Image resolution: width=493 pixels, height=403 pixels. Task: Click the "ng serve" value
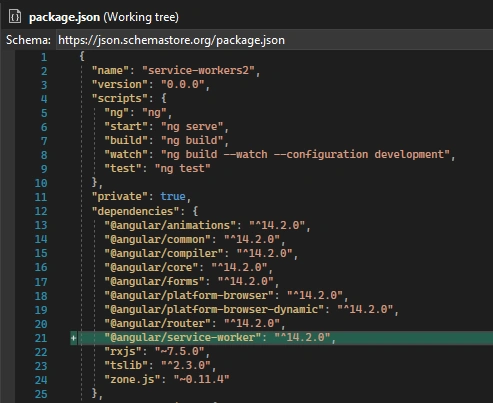point(192,126)
